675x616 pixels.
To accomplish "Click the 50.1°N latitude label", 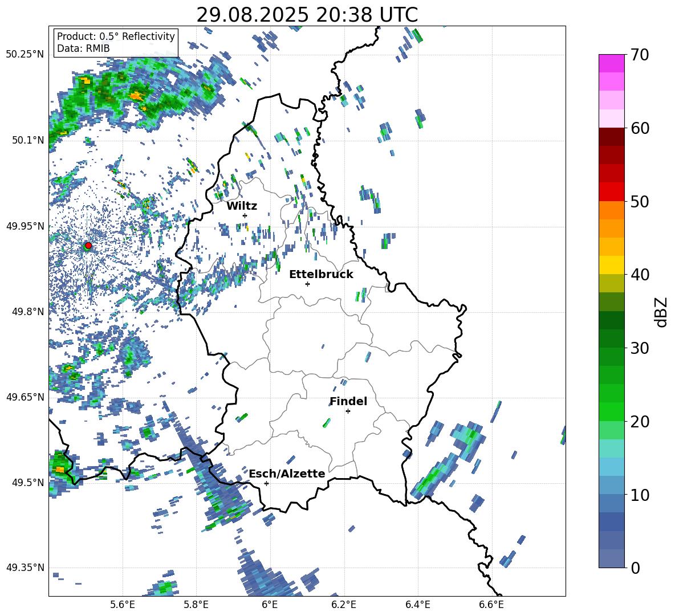I will (x=27, y=140).
